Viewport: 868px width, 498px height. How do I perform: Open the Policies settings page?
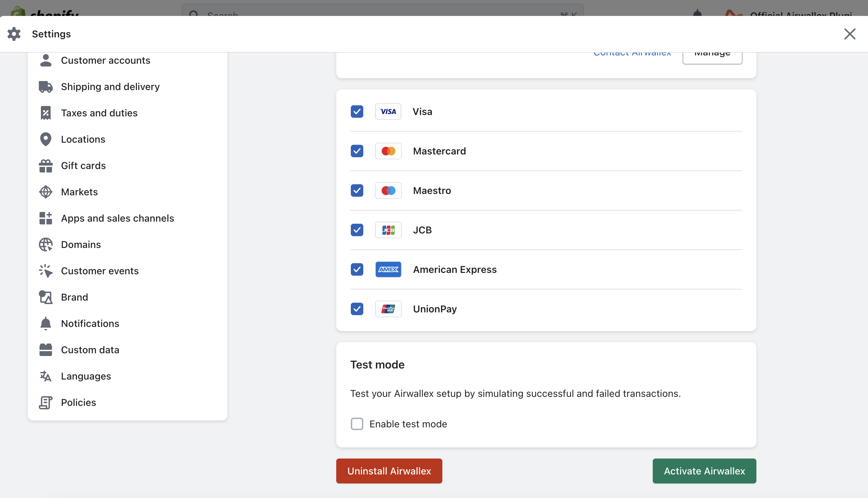click(x=78, y=402)
